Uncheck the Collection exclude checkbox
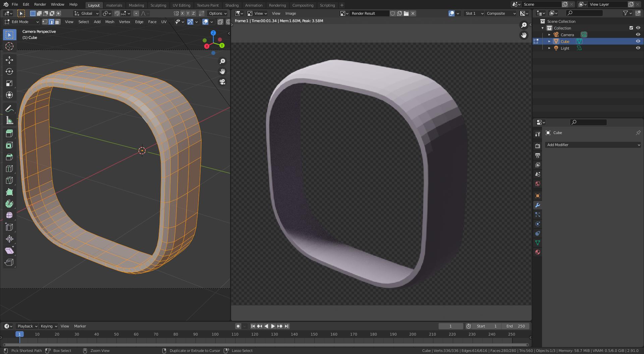The image size is (644, 354). [631, 28]
